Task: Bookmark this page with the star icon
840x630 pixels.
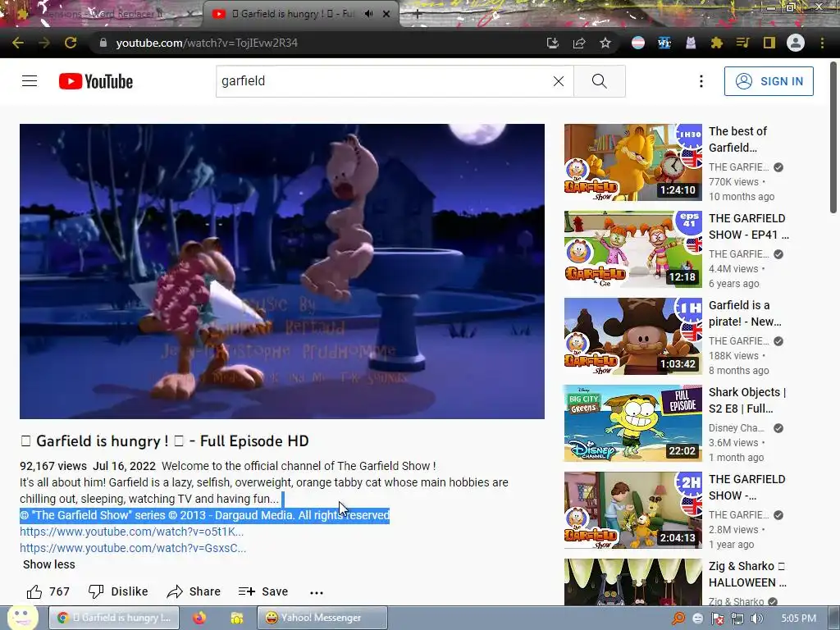Action: [605, 43]
